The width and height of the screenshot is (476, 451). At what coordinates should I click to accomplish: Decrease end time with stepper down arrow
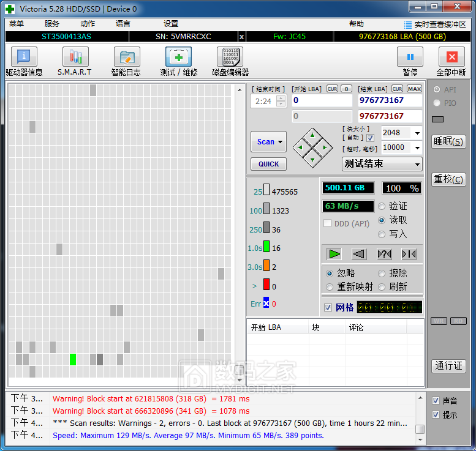tap(281, 104)
